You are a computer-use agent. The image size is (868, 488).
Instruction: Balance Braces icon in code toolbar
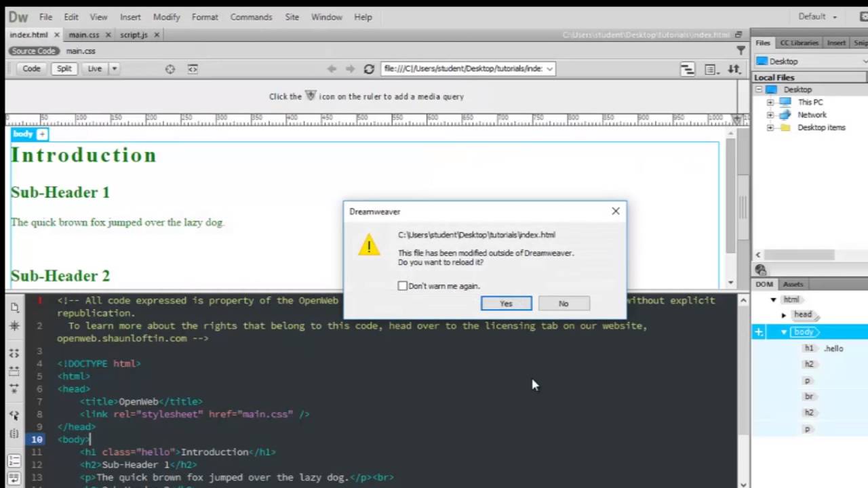point(15,434)
